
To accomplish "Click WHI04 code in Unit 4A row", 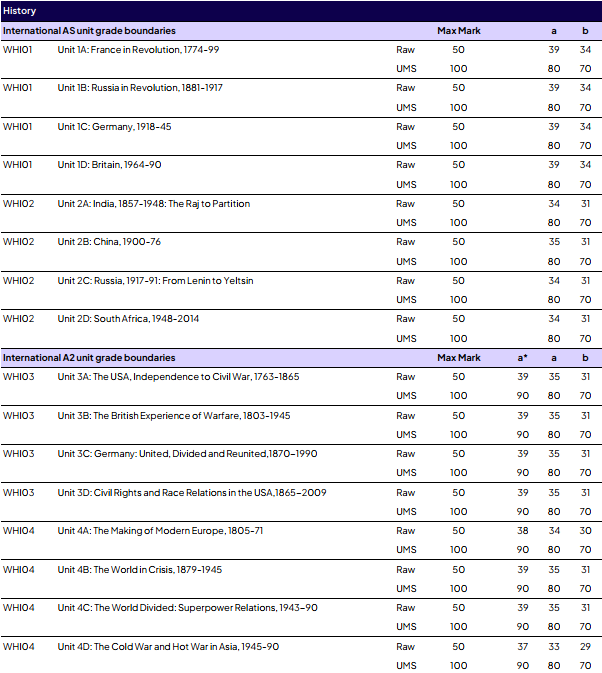I will 18,531.
